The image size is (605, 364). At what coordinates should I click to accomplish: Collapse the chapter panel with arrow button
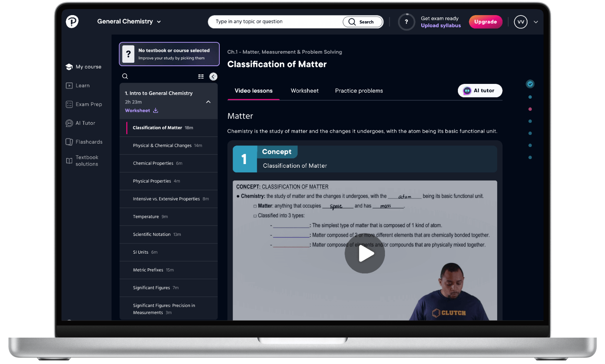click(213, 76)
